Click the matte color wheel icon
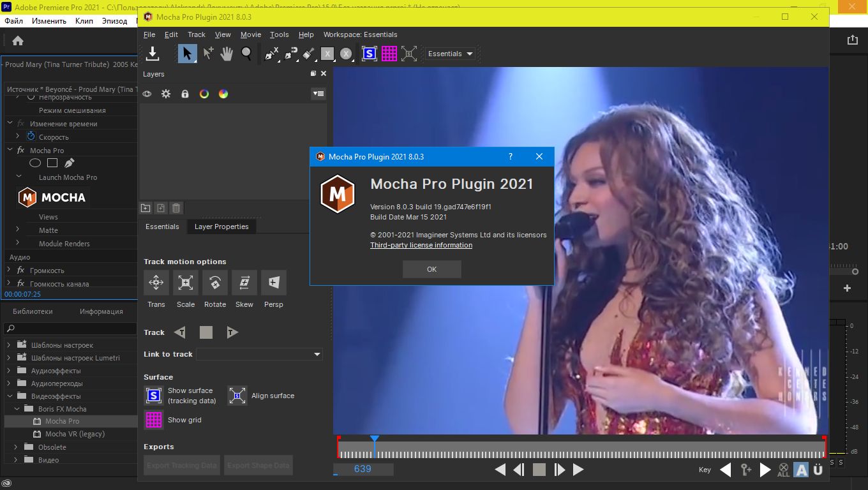This screenshot has width=868, height=490. (223, 94)
